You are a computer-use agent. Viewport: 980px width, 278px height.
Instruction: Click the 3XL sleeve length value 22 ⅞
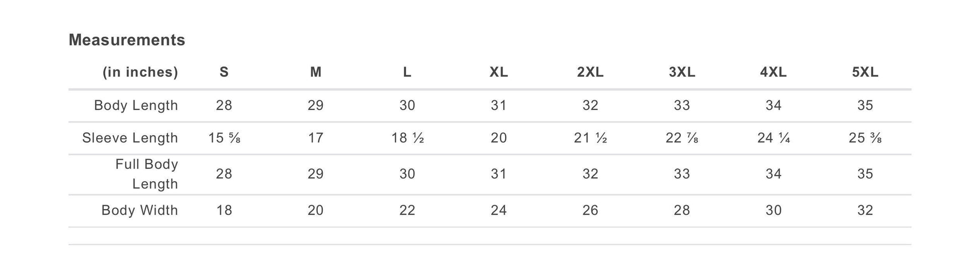click(x=682, y=138)
